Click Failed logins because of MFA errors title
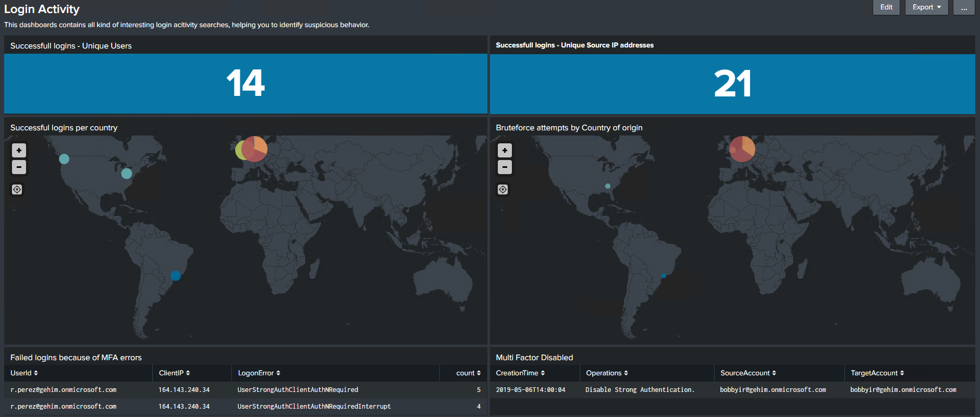This screenshot has height=417, width=980. point(76,358)
